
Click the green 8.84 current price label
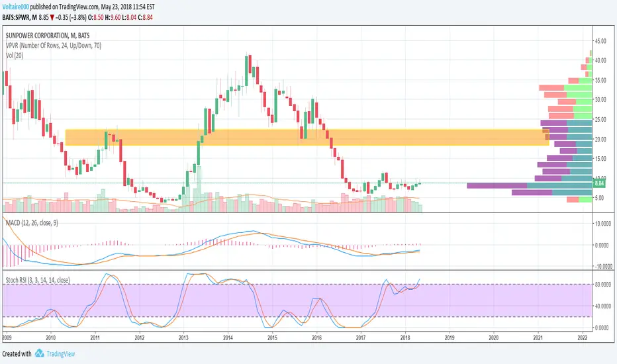point(599,183)
